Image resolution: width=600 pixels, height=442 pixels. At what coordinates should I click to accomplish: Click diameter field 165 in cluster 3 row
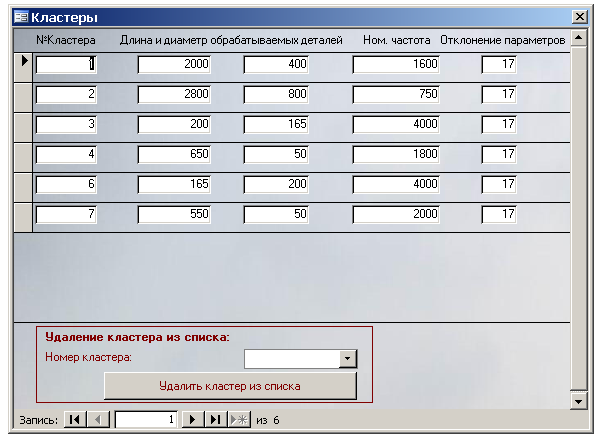pyautogui.click(x=276, y=124)
